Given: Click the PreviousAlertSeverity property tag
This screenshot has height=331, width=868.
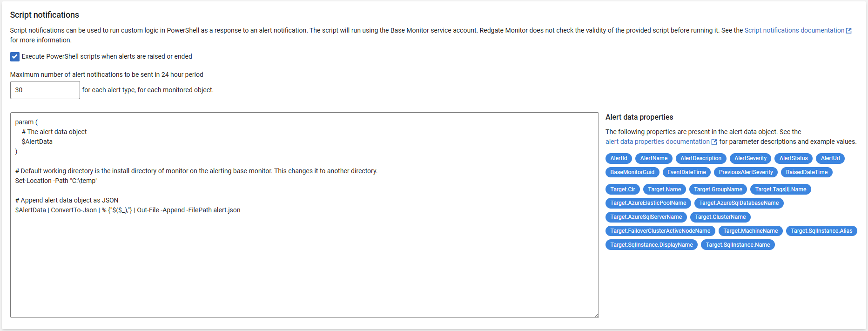Looking at the screenshot, I should [746, 173].
